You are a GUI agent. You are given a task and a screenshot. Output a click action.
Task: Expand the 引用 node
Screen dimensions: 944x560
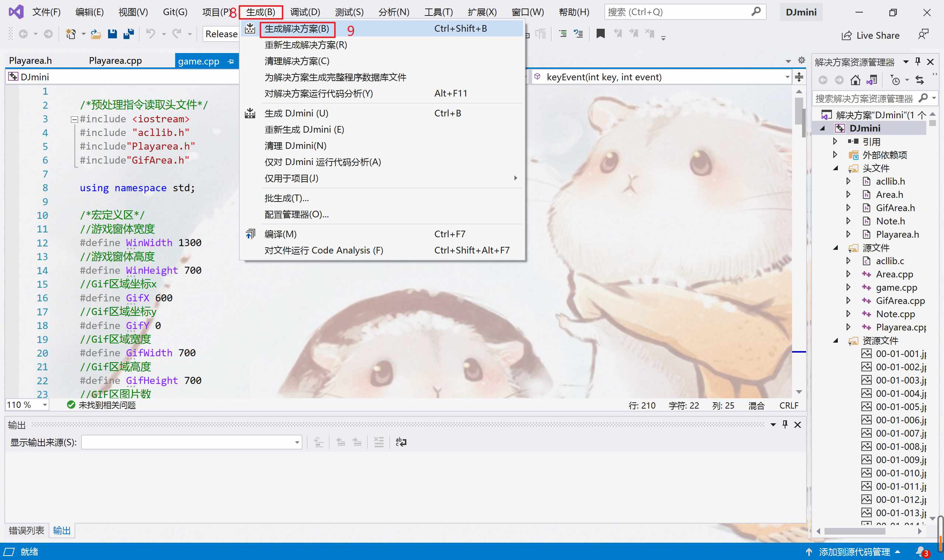tap(835, 141)
